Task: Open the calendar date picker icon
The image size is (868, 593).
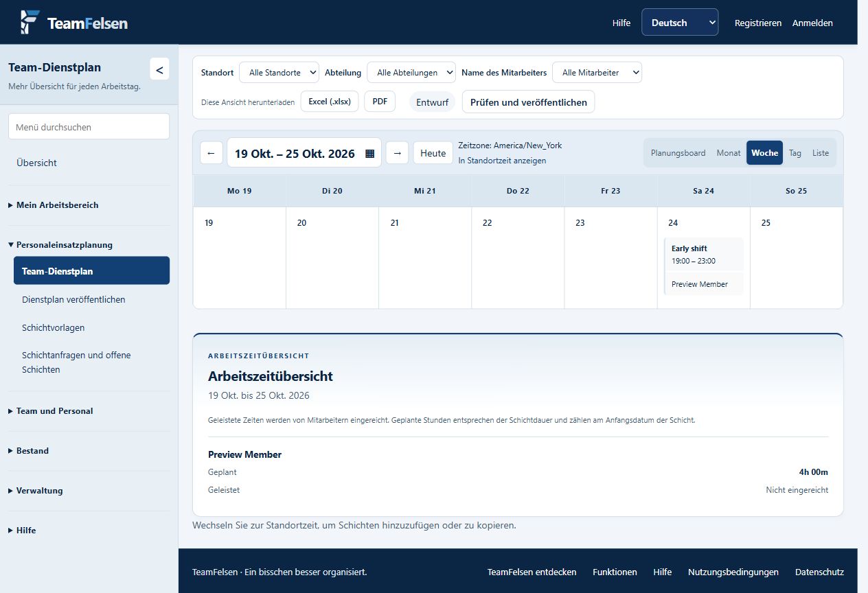Action: pos(370,153)
